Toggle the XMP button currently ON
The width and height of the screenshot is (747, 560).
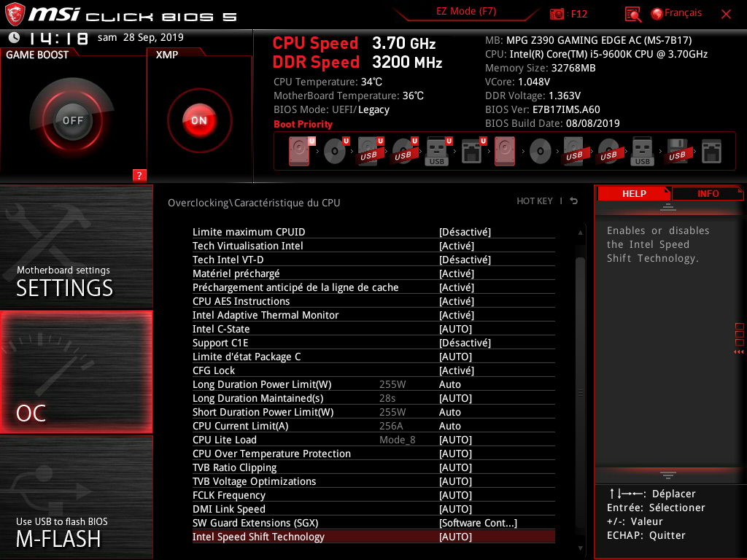click(x=200, y=120)
